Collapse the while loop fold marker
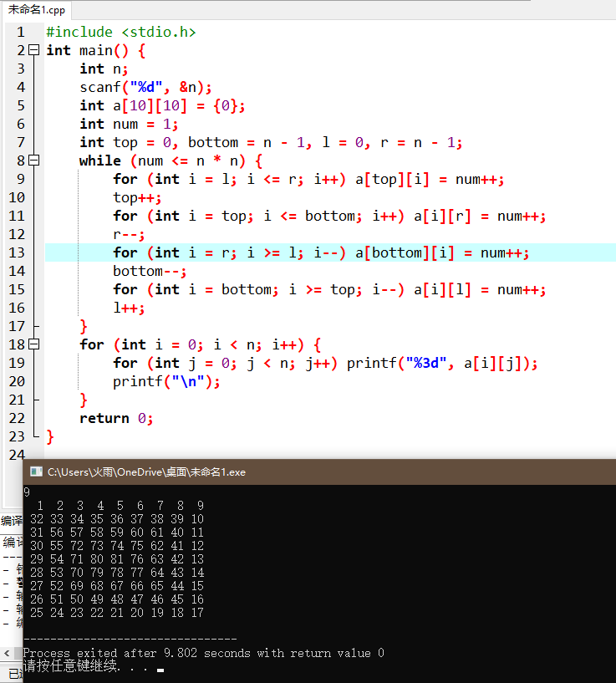The image size is (616, 683). pos(34,161)
